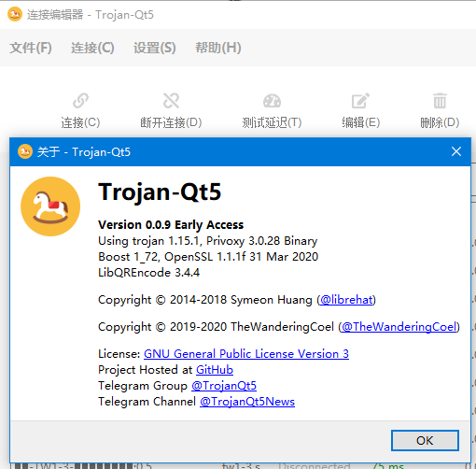Open Telegram Channel @TrojanQt5News link
476x469 pixels.
pos(247,402)
